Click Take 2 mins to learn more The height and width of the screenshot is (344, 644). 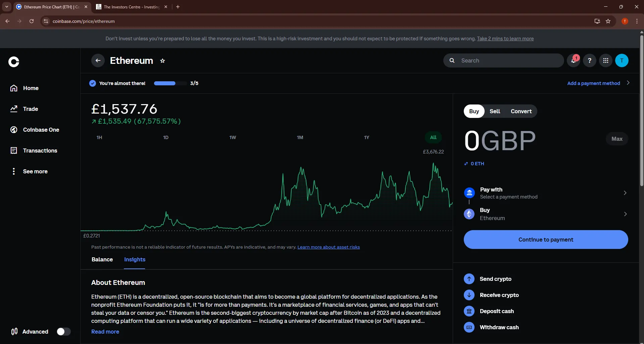pyautogui.click(x=505, y=39)
